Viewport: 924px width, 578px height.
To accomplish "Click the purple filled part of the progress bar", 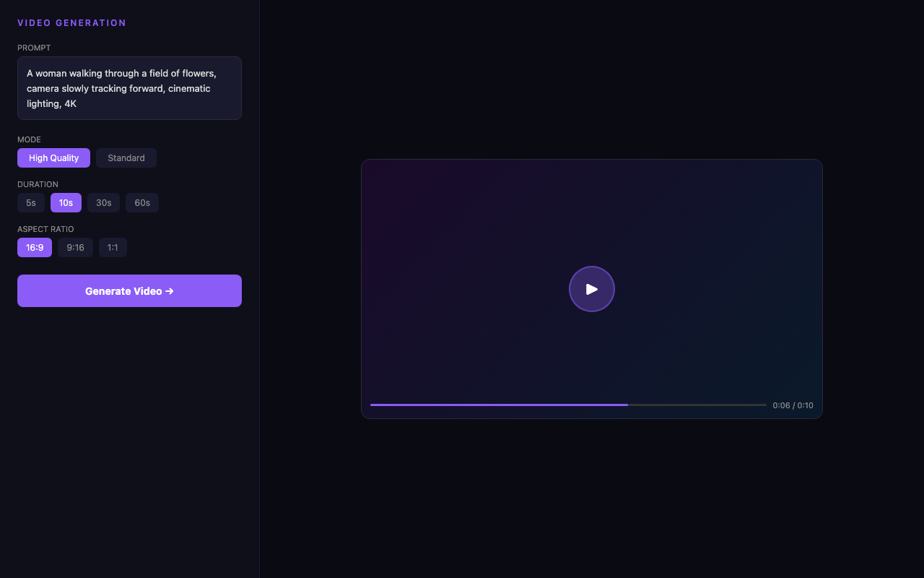I will (x=498, y=405).
